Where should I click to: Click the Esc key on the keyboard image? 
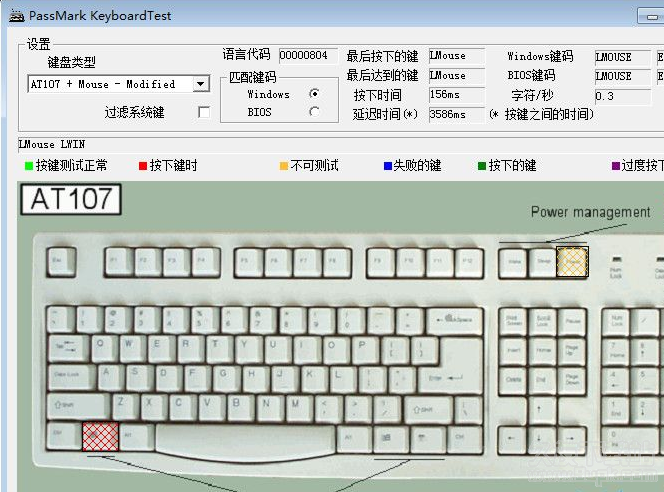(x=61, y=262)
